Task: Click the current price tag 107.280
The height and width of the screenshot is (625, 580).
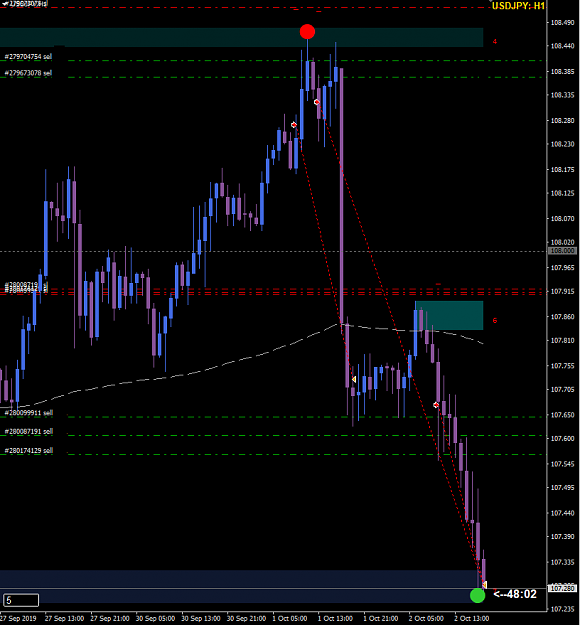Action: (x=562, y=588)
